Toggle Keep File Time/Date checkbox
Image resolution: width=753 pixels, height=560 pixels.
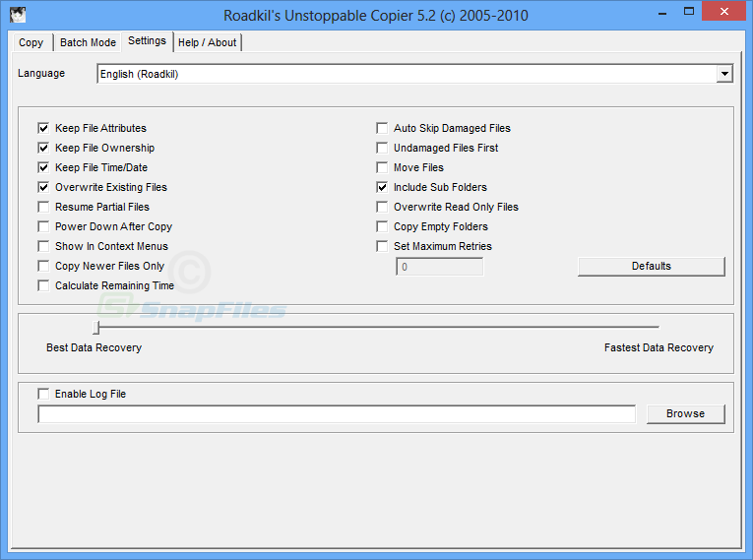pyautogui.click(x=43, y=167)
